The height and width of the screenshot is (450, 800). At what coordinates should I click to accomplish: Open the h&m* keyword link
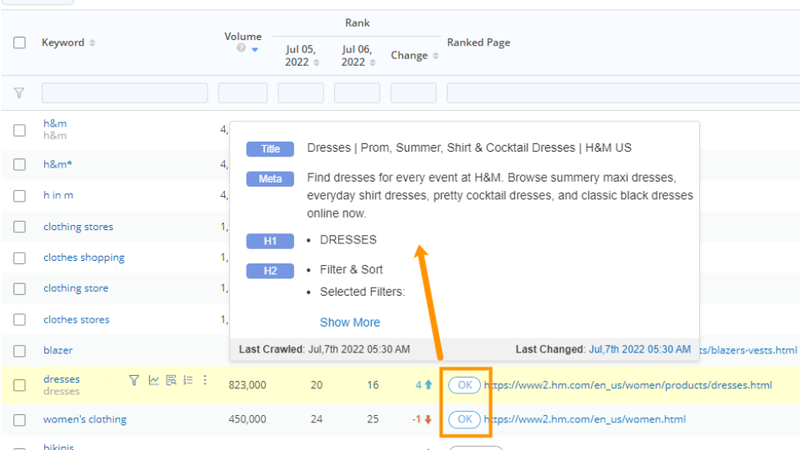(58, 164)
